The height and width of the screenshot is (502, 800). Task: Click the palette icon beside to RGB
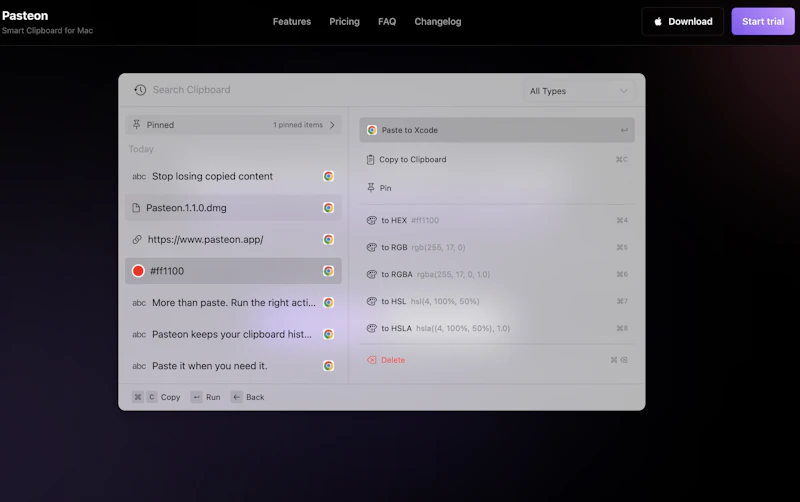click(371, 247)
